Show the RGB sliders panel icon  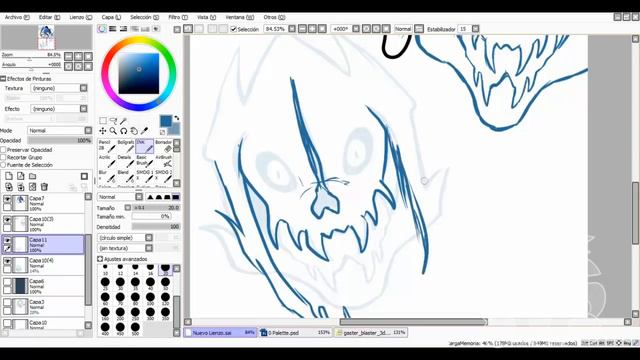[113, 29]
